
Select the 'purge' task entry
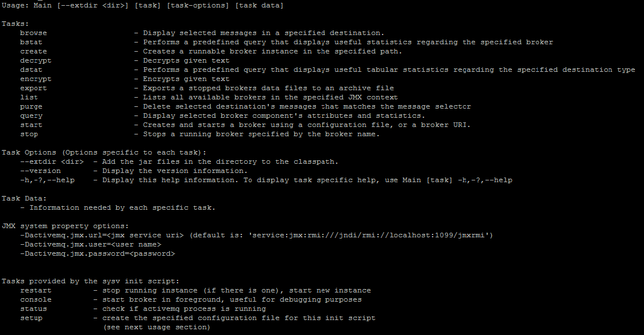[31, 106]
